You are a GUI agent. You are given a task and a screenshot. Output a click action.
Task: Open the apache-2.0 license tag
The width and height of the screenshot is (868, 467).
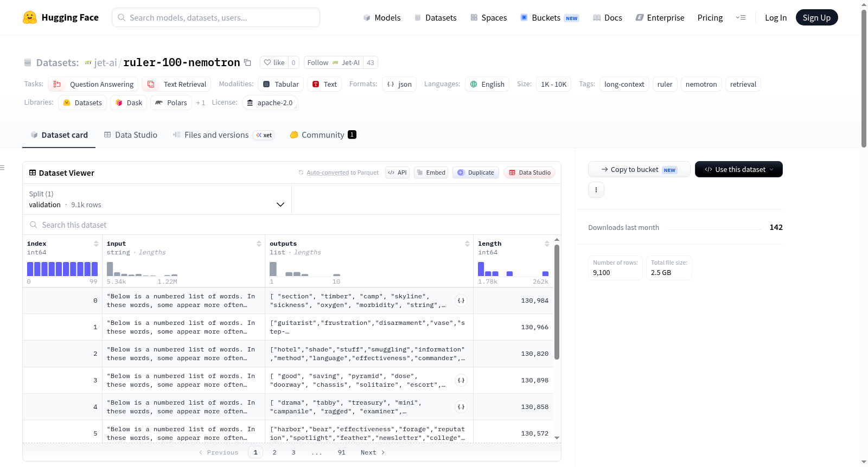(270, 103)
